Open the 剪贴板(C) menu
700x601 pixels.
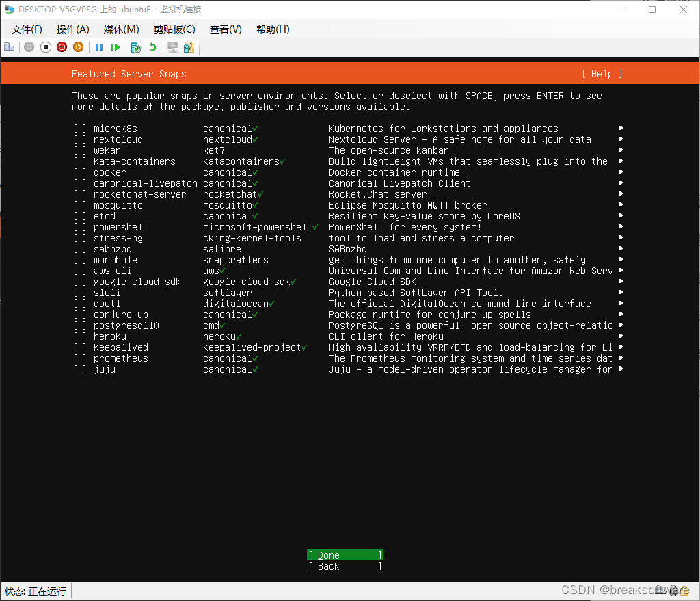pos(174,29)
